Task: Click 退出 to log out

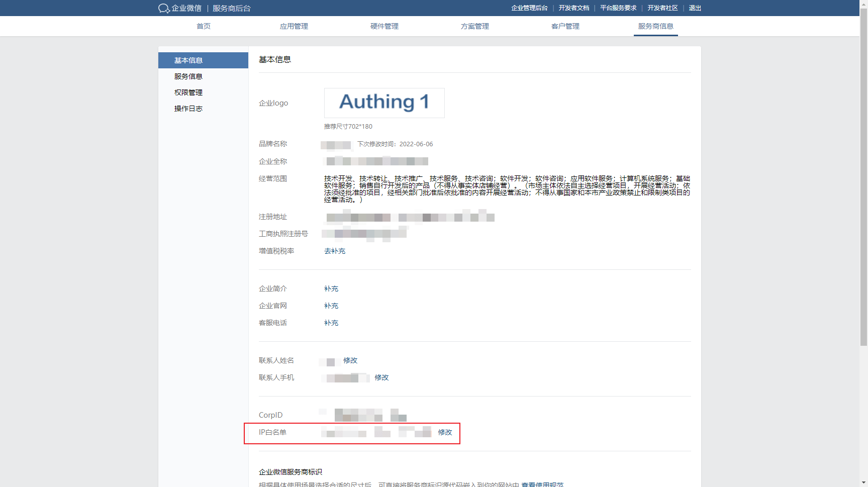Action: point(695,8)
